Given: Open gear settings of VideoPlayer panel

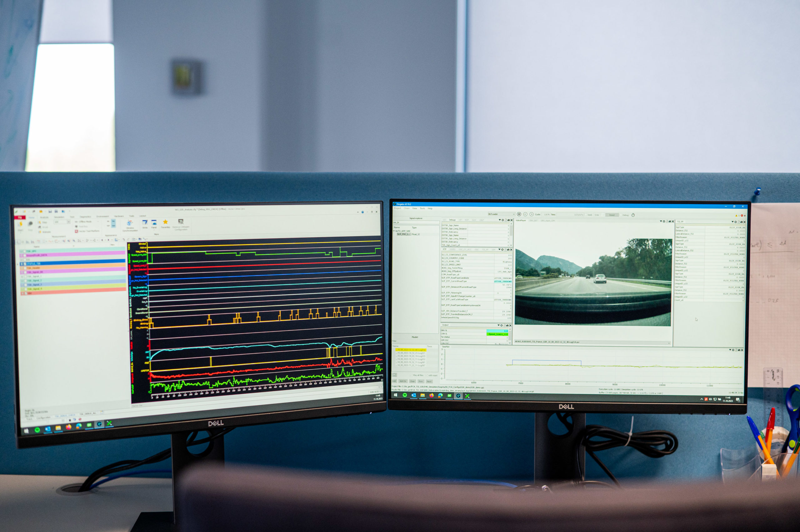Looking at the screenshot, I should pyautogui.click(x=664, y=221).
